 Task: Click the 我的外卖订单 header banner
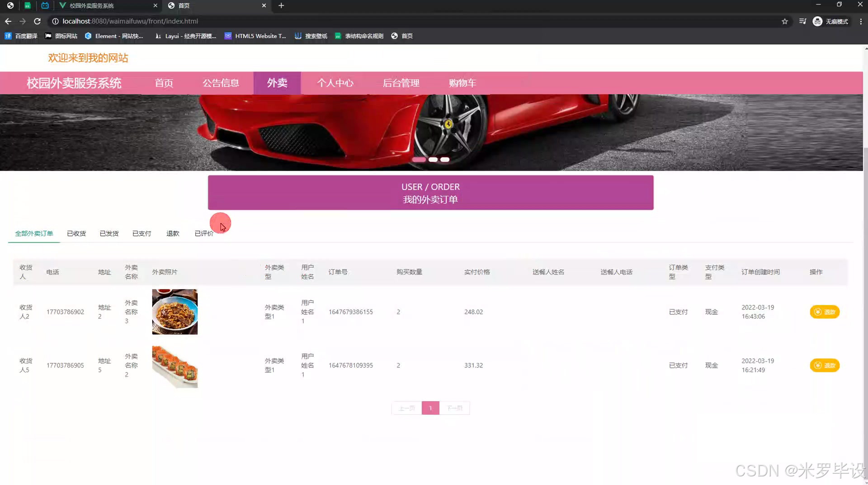pyautogui.click(x=430, y=192)
